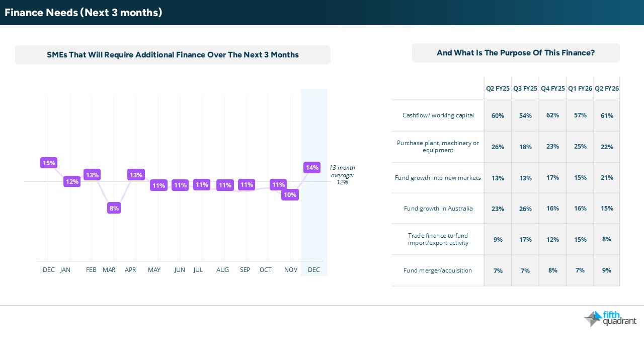Select the 10% November data label
Image resolution: width=644 pixels, height=338 pixels.
290,194
